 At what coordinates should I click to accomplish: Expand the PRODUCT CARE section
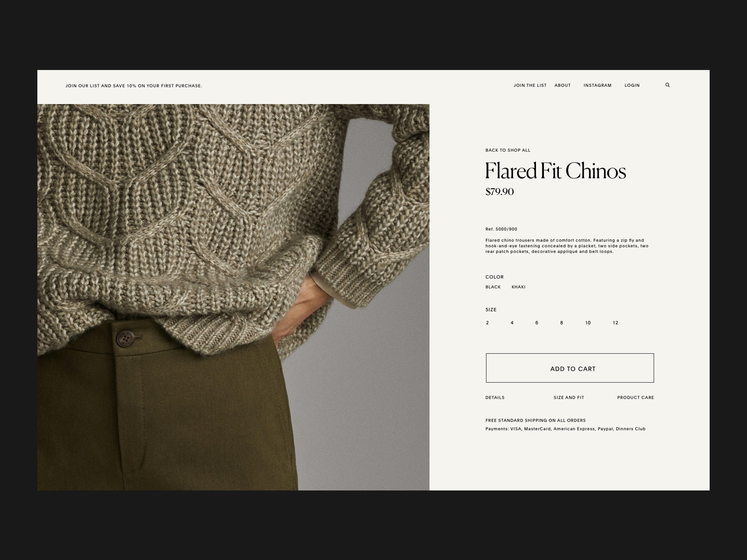pos(635,398)
